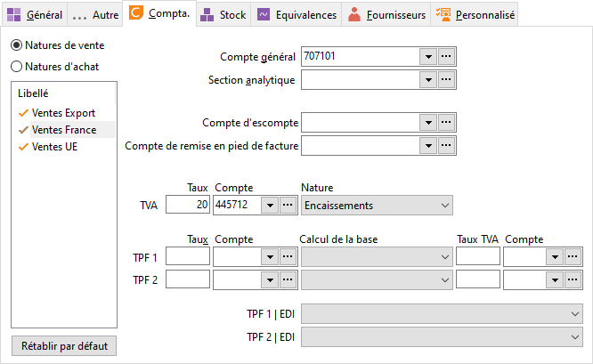Open TPF 1 Compte lookup ellipsis
The width and height of the screenshot is (593, 364).
point(288,257)
